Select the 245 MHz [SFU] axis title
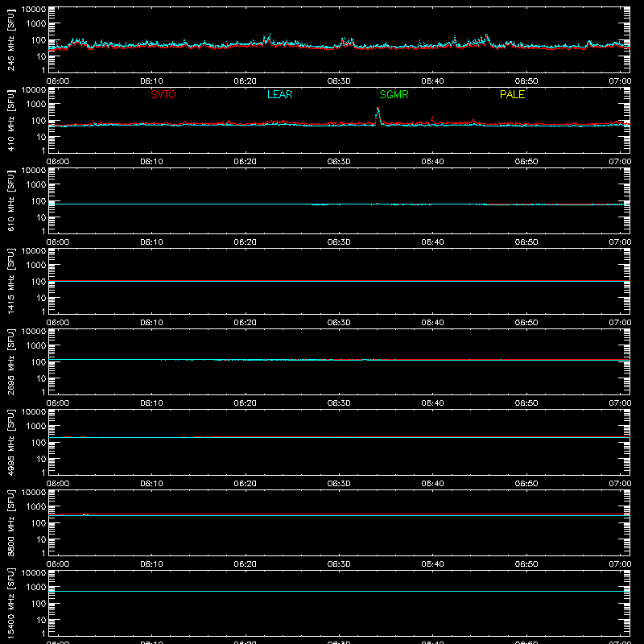The image size is (644, 644). (11, 40)
